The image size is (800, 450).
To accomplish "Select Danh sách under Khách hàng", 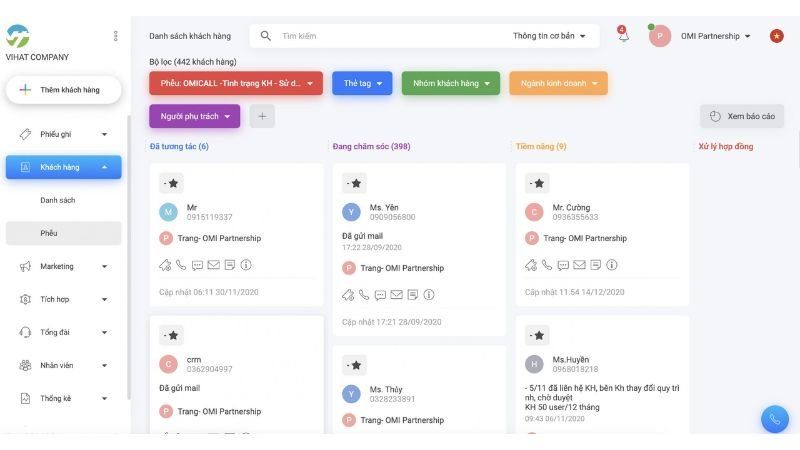I will pyautogui.click(x=58, y=200).
